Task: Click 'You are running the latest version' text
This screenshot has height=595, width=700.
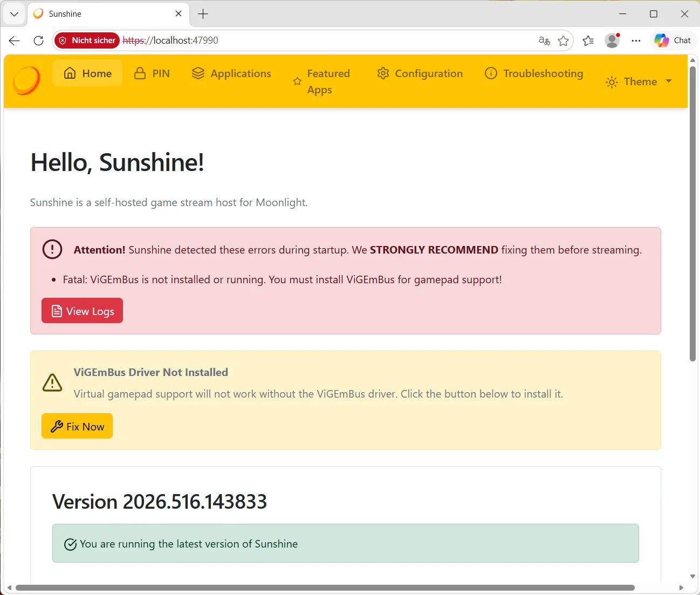Action: (x=189, y=544)
